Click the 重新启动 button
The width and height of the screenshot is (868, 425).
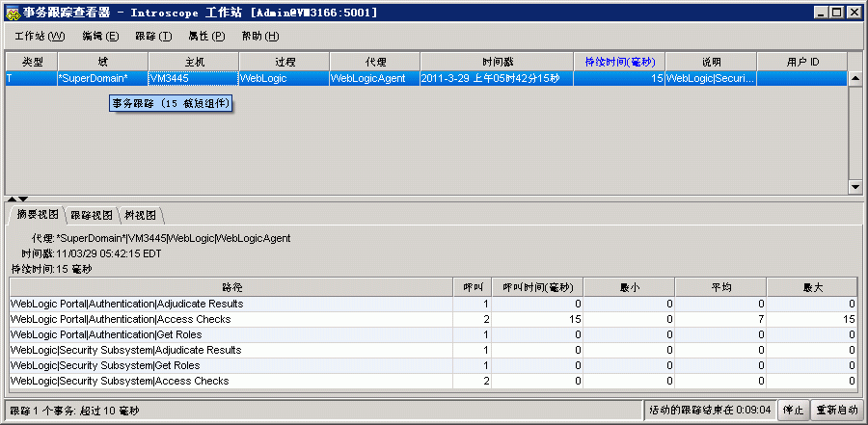[837, 410]
